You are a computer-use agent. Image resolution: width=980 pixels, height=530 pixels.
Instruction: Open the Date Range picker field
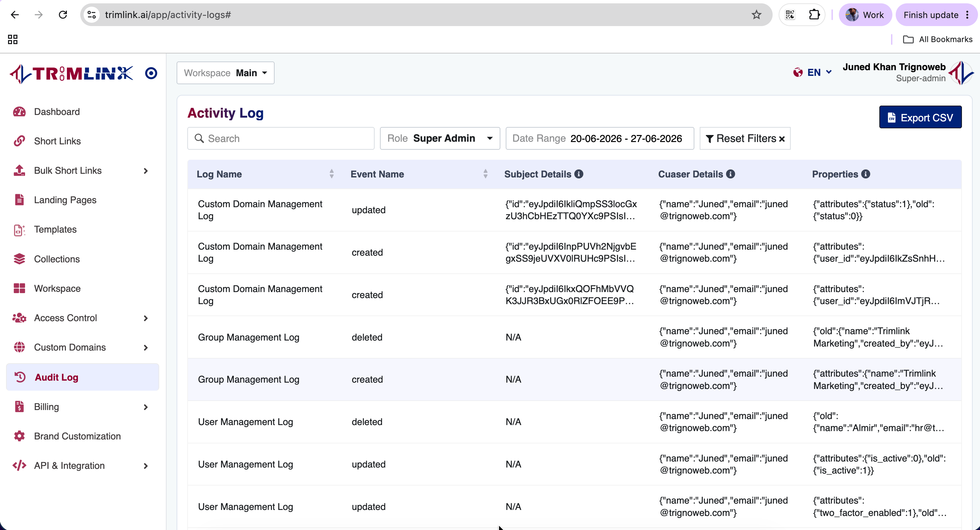[600, 138]
